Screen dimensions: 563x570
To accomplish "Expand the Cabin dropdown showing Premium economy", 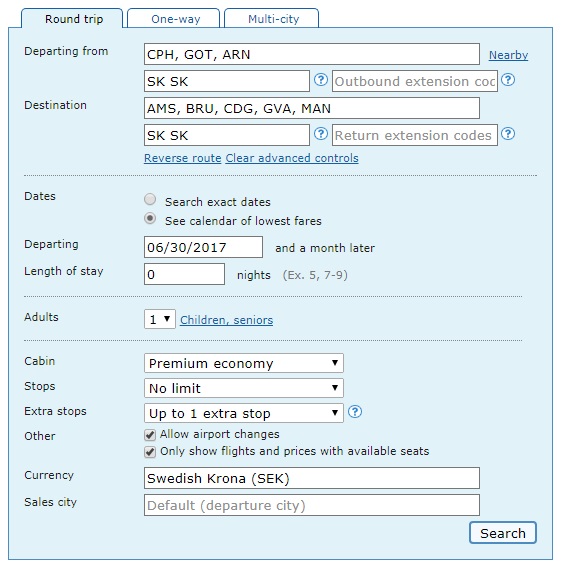I will (x=244, y=363).
